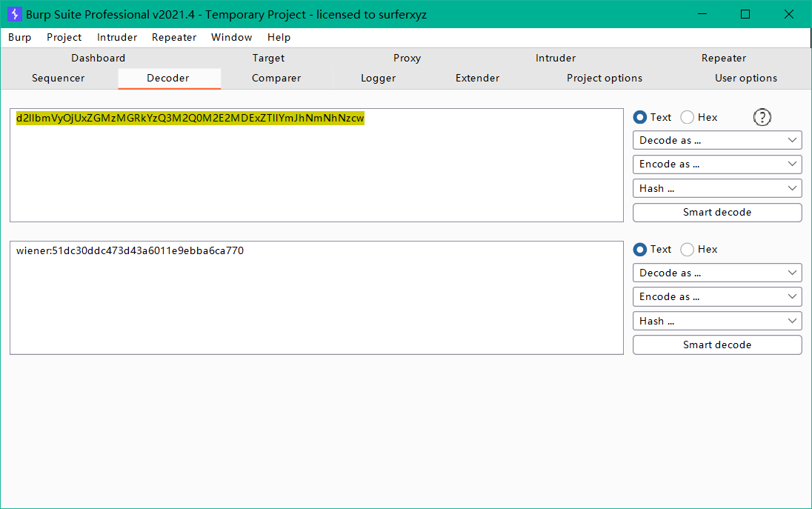Image resolution: width=812 pixels, height=509 pixels.
Task: Close the Burp Suite window
Action: click(x=789, y=14)
